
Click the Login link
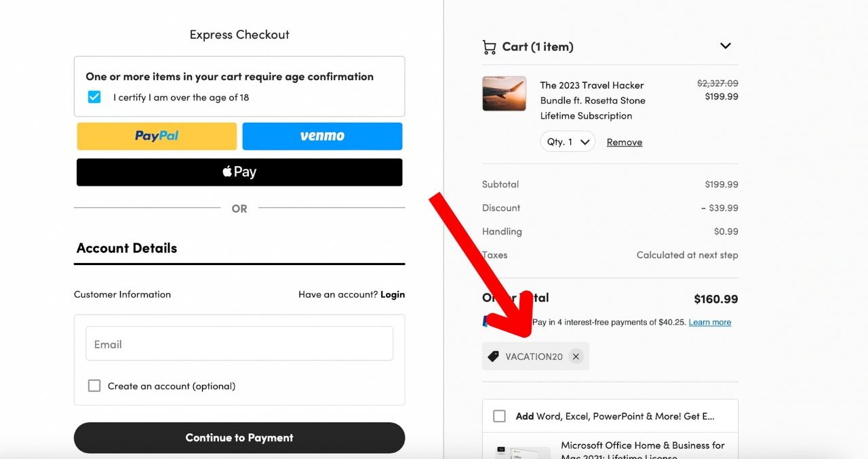pyautogui.click(x=393, y=294)
